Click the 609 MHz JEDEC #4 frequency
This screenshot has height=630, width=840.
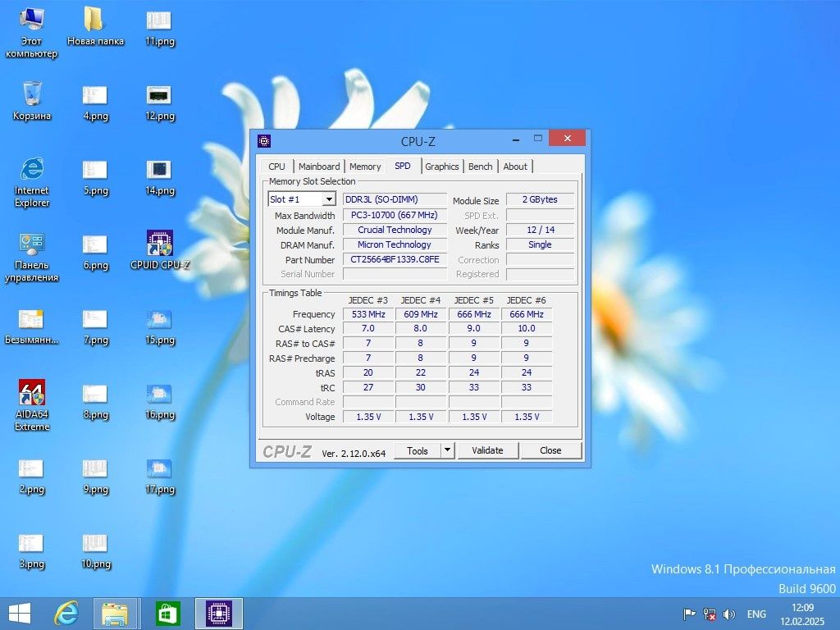[x=421, y=314]
